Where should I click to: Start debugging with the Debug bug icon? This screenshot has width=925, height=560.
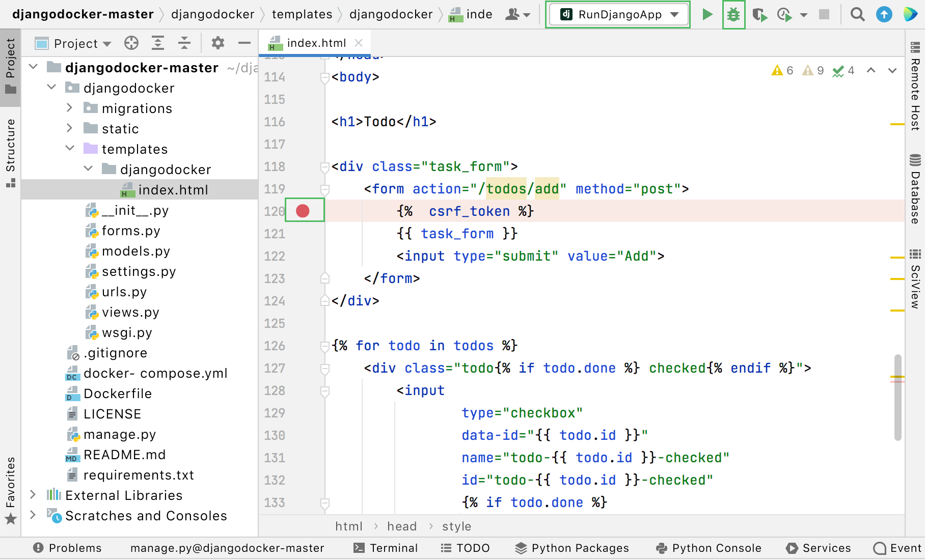pyautogui.click(x=733, y=14)
